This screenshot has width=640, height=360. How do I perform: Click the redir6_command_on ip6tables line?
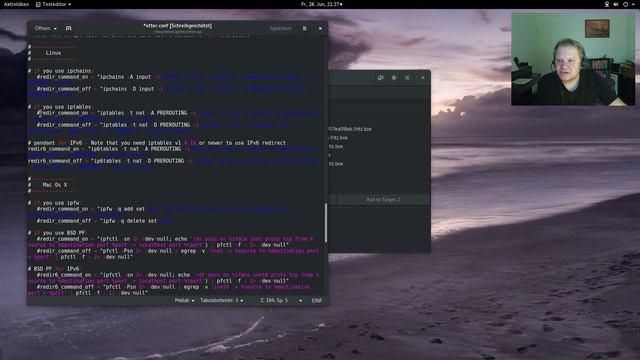tap(171, 149)
